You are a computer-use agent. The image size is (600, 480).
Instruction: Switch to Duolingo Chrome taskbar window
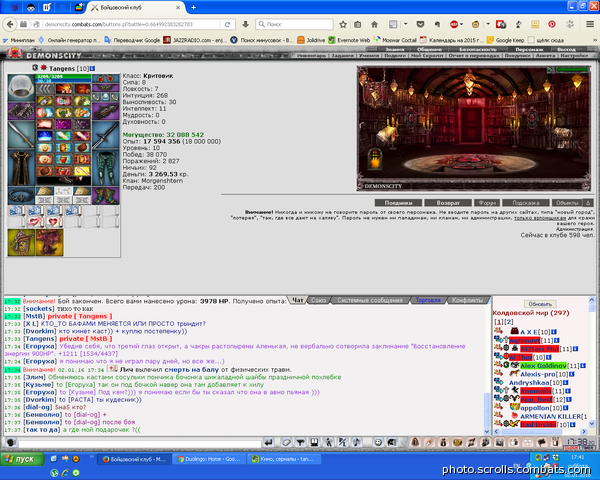[209, 459]
